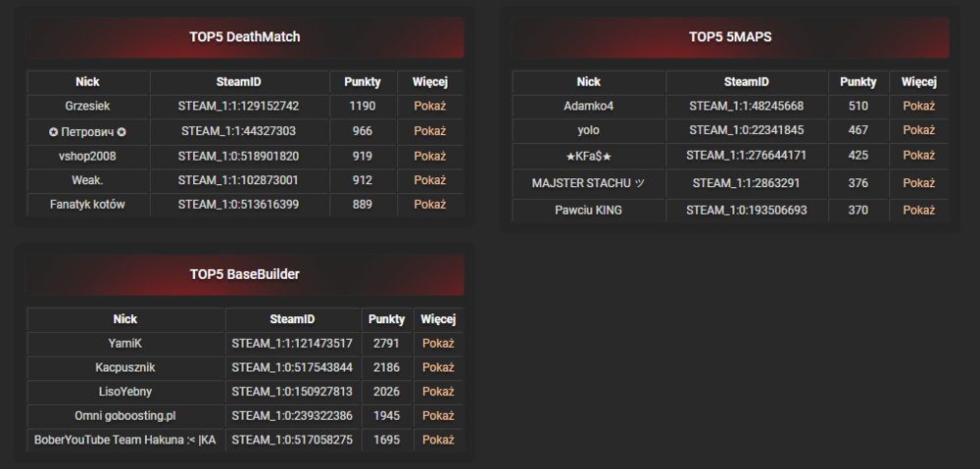Screen dimensions: 980x469
Task: Select the nick yolo
Action: [x=589, y=130]
